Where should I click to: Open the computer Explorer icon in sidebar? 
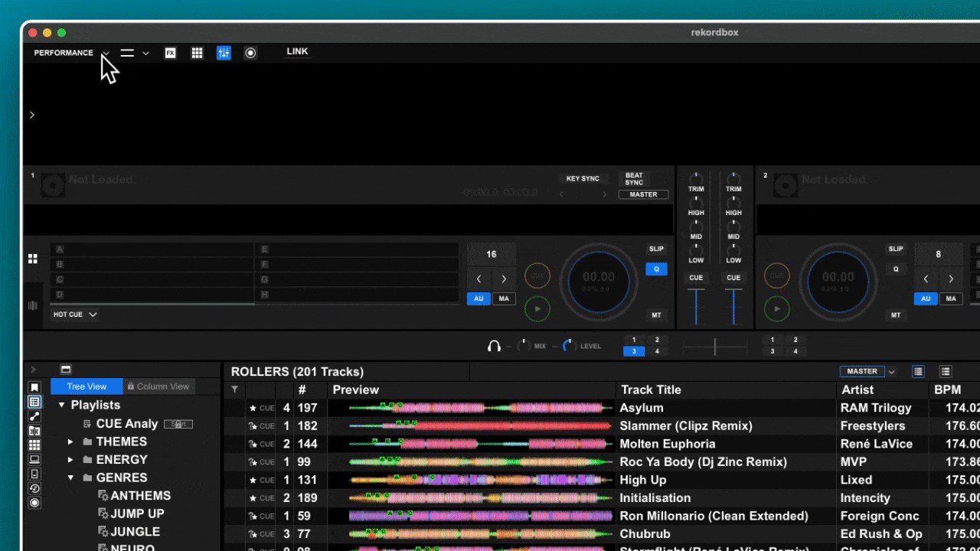(34, 460)
